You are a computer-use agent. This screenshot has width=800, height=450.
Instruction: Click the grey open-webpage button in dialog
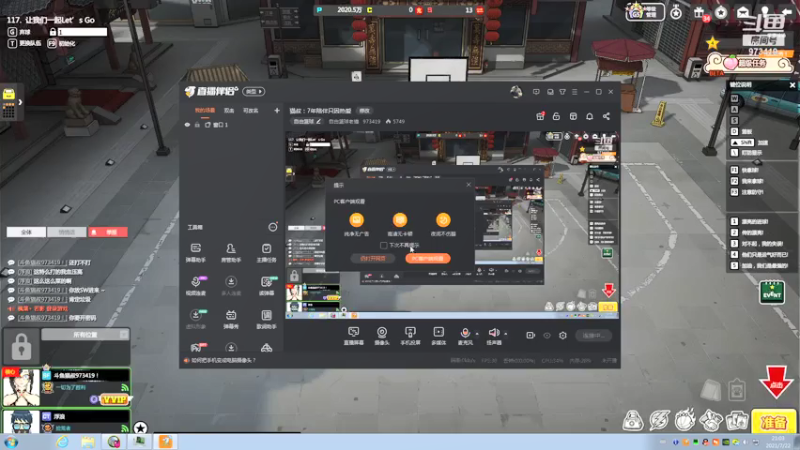tap(372, 259)
